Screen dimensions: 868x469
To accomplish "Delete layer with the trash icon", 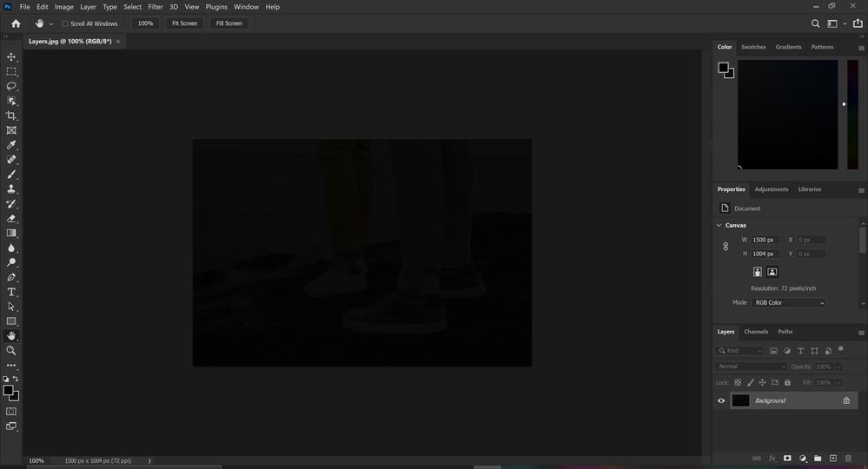I will (848, 459).
